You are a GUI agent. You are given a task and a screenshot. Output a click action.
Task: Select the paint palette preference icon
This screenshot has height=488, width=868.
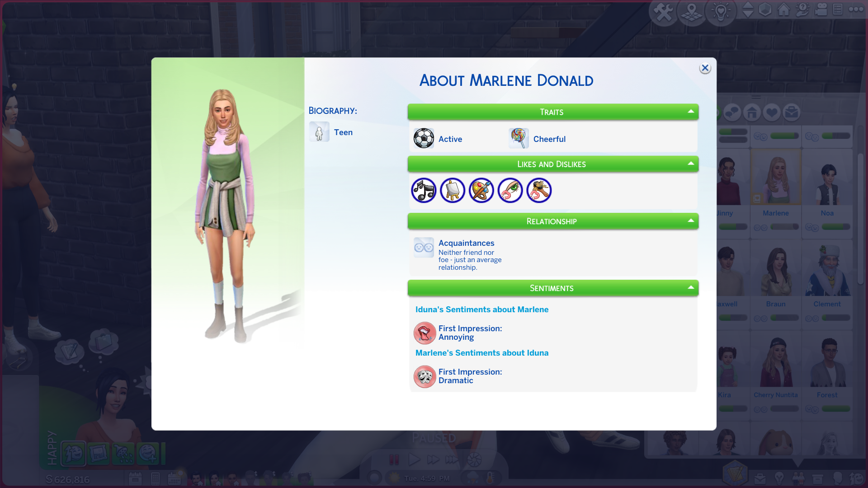coord(481,190)
